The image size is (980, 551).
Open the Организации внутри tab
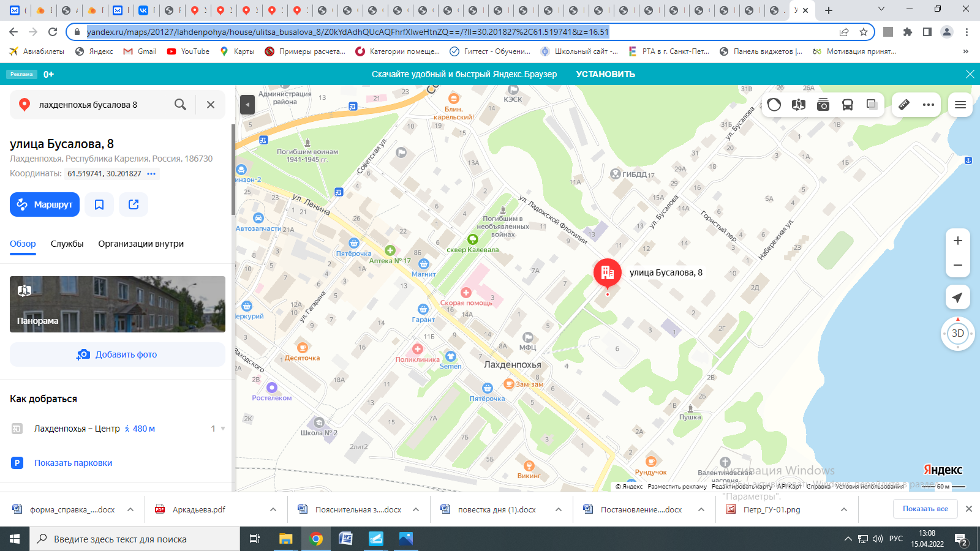(x=141, y=244)
